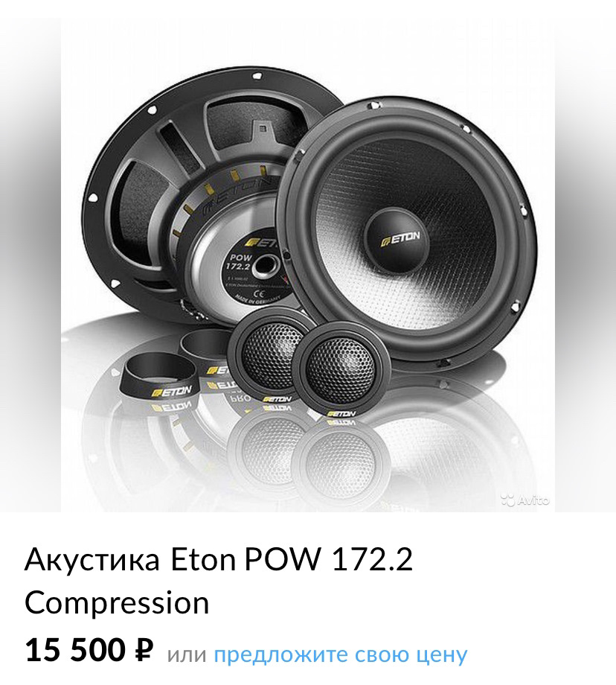Tap the ETON label below right tweeter

[341, 412]
